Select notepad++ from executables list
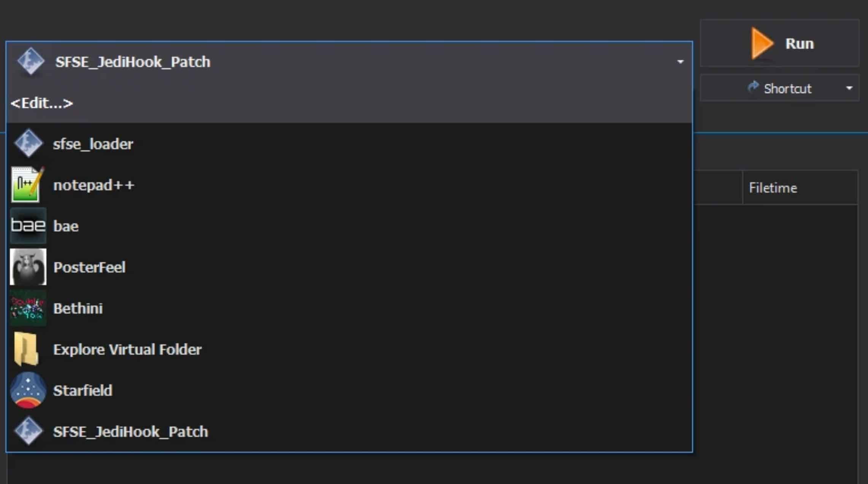 (94, 185)
